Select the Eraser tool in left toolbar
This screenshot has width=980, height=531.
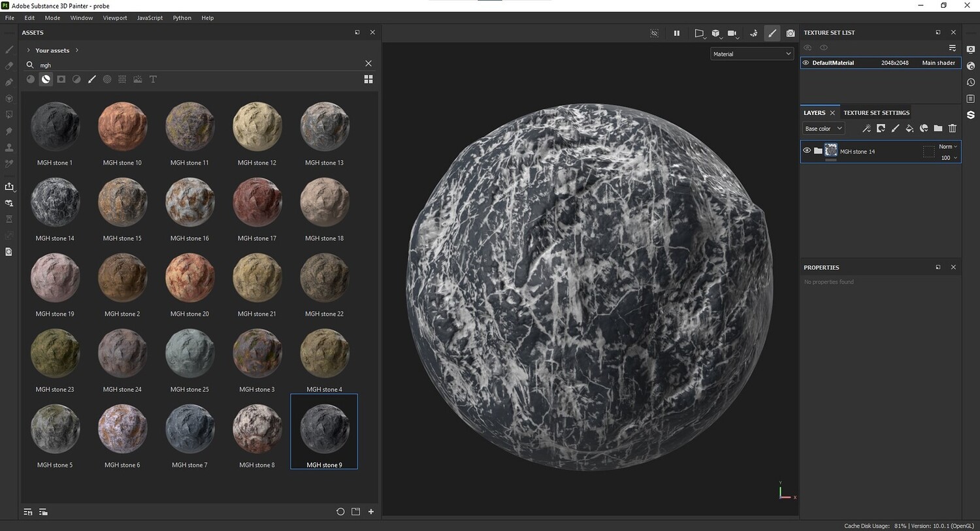[x=9, y=66]
